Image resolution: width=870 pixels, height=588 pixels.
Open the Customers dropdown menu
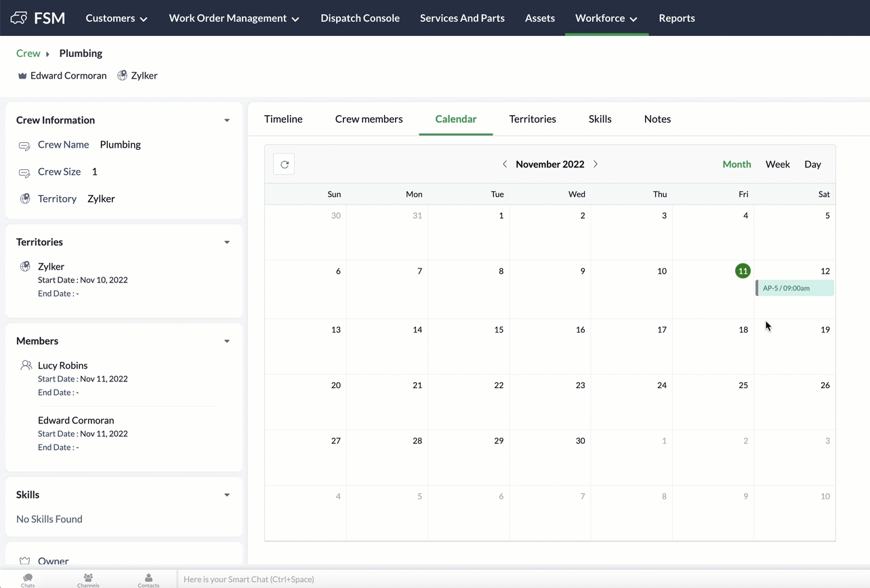coord(117,18)
